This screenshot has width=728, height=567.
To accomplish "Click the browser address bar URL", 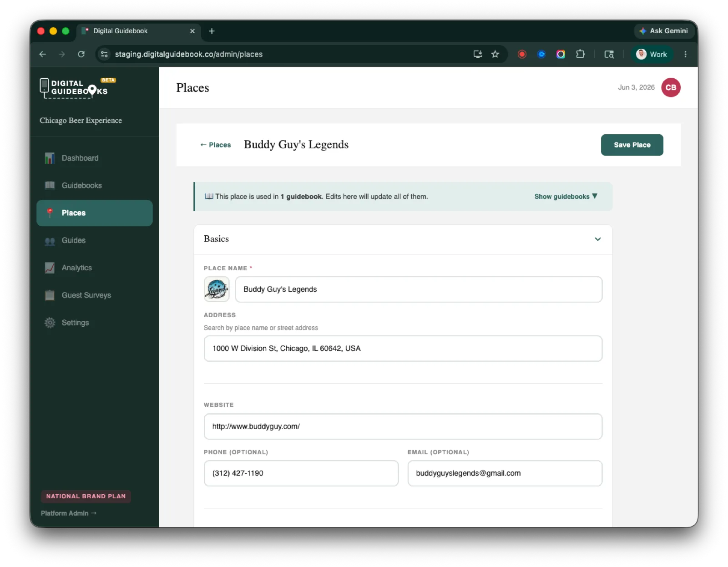I will pyautogui.click(x=188, y=54).
